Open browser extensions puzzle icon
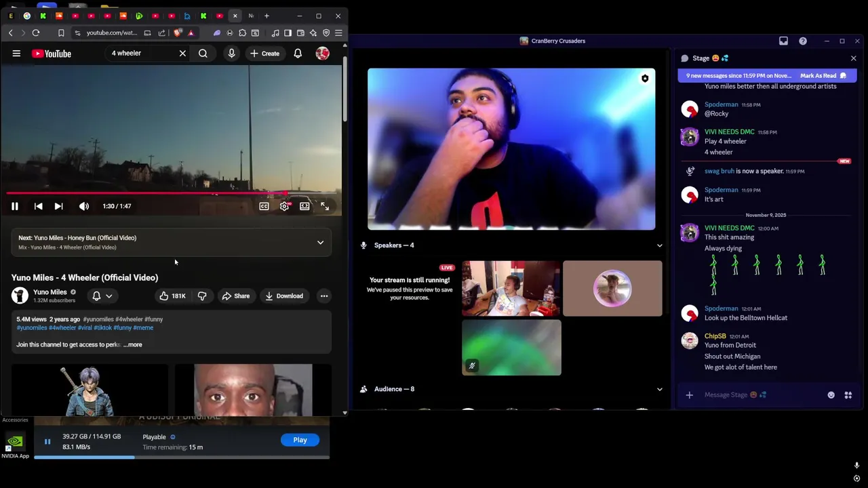This screenshot has width=868, height=488. pos(242,33)
